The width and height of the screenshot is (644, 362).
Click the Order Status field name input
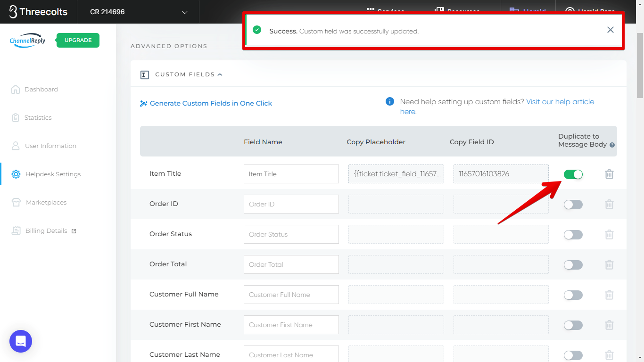click(x=291, y=234)
